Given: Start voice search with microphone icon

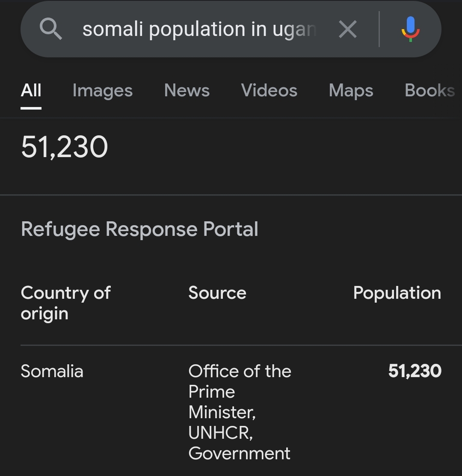Looking at the screenshot, I should coord(410,29).
